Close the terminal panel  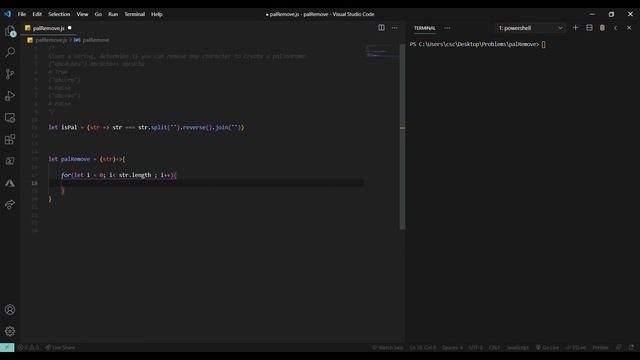[629, 28]
